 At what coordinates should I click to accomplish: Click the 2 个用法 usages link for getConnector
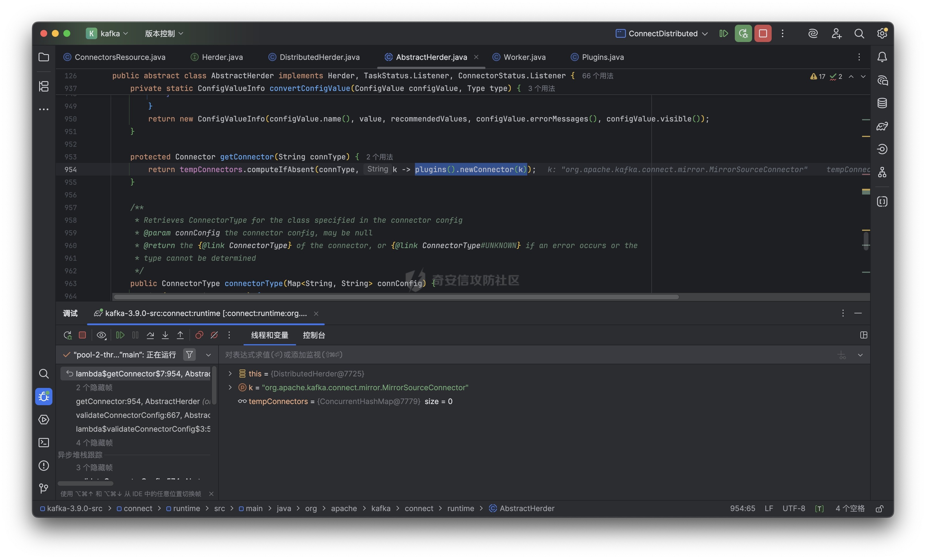coord(379,157)
